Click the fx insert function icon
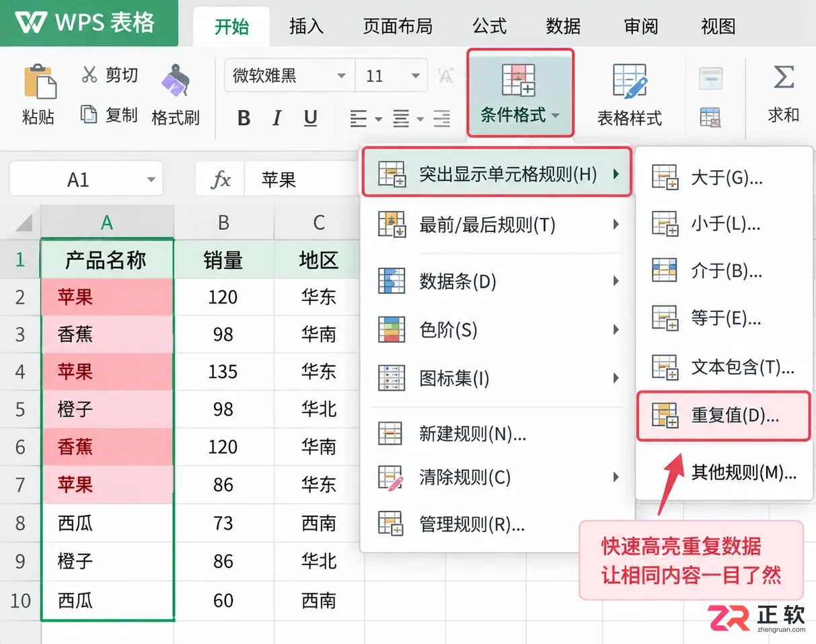Screen dimensions: 816x644 (221, 179)
